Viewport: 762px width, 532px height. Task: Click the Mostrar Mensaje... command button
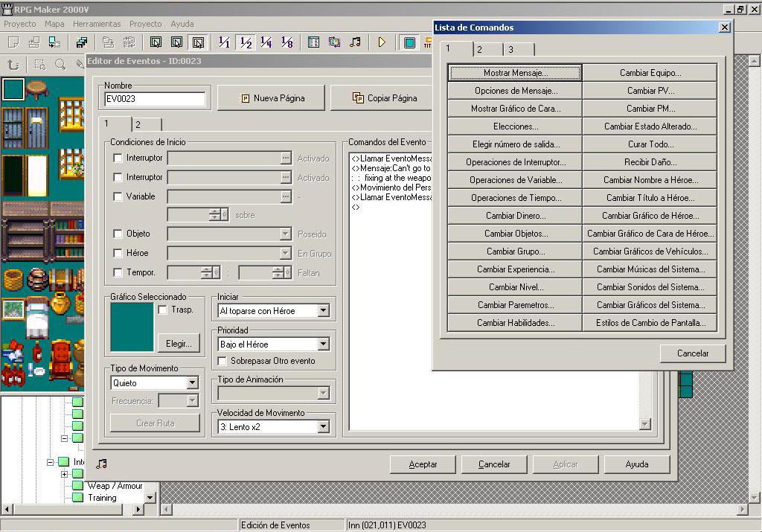[515, 73]
